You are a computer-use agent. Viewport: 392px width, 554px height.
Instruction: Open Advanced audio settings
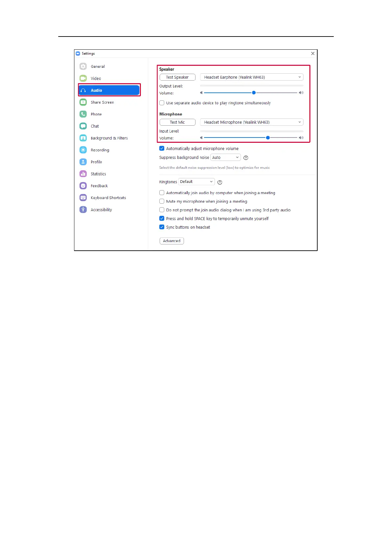point(172,241)
